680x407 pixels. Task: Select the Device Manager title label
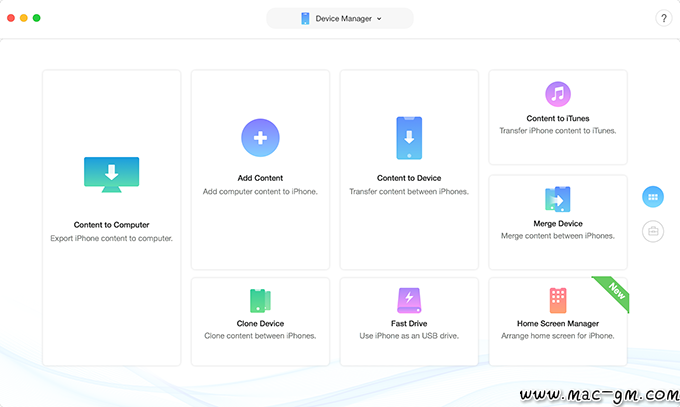pos(343,19)
